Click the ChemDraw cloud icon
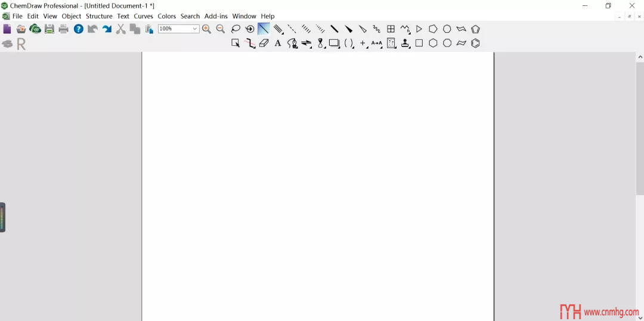The height and width of the screenshot is (321, 644). 35,29
